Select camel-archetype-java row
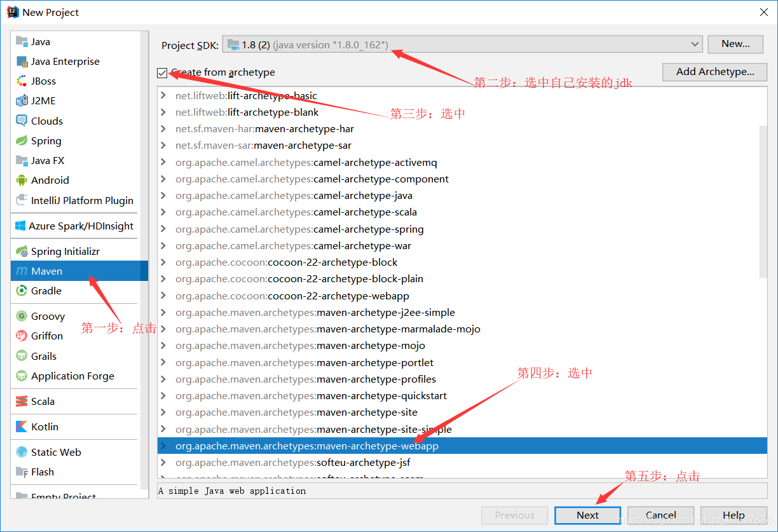 click(x=458, y=196)
